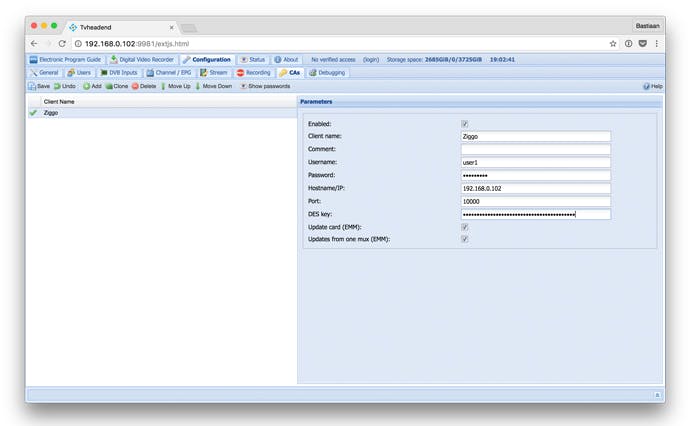Click Move Down in toolbar
The width and height of the screenshot is (692, 426).
[214, 86]
